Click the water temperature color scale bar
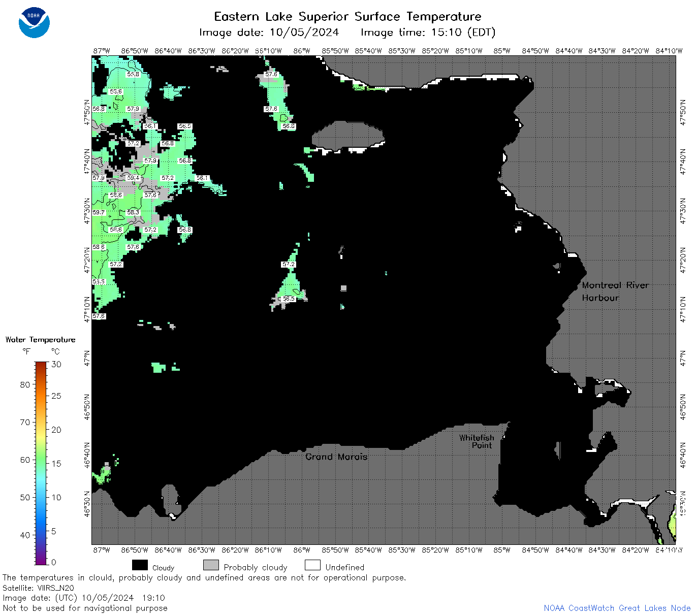Viewport: 696px width, 616px height. pos(41,463)
